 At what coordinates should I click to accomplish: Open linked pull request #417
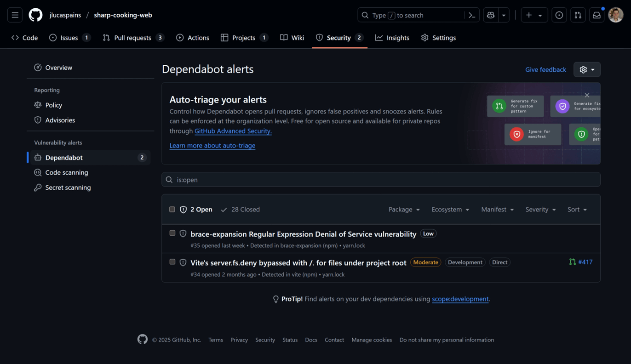(581, 262)
